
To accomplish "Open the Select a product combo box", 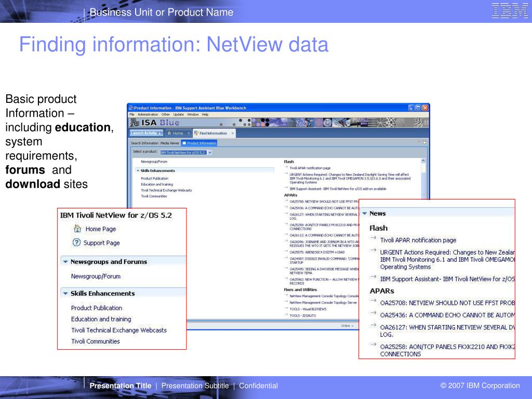I will tap(186, 153).
